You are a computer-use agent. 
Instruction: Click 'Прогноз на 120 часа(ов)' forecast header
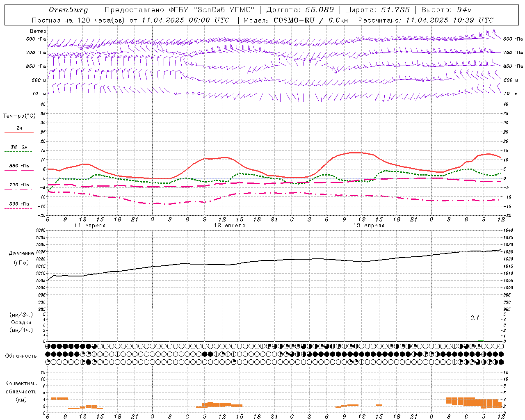[x=79, y=20]
